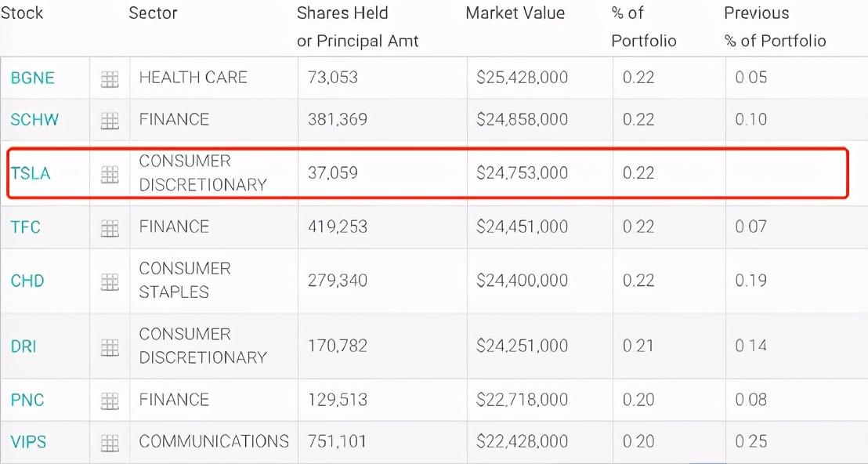The image size is (868, 464).
Task: Open the grid icon beside PNC
Action: [110, 401]
